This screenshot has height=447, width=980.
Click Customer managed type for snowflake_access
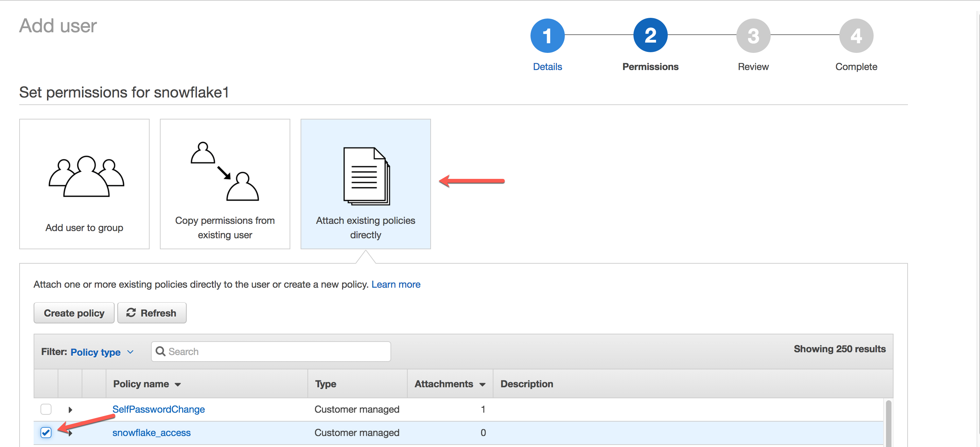pyautogui.click(x=357, y=433)
